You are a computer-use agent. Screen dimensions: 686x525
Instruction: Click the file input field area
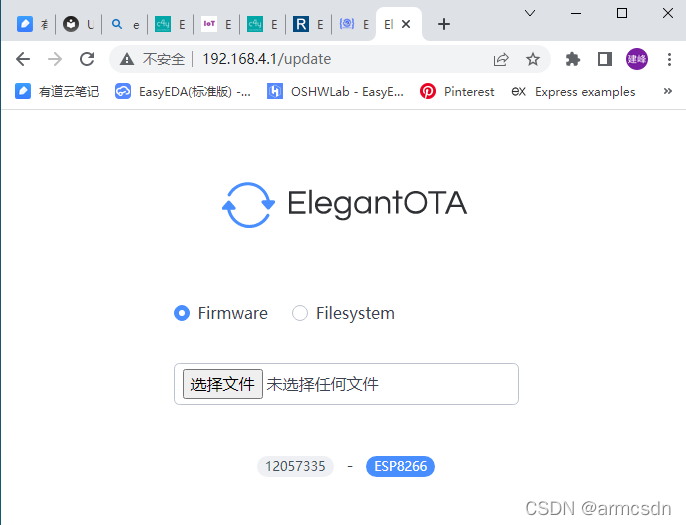(x=346, y=384)
